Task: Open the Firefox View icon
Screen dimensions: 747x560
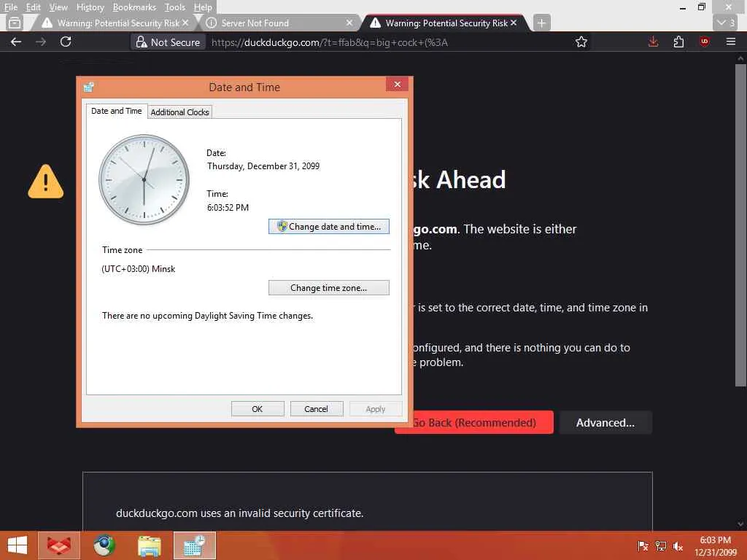Action: pos(15,23)
